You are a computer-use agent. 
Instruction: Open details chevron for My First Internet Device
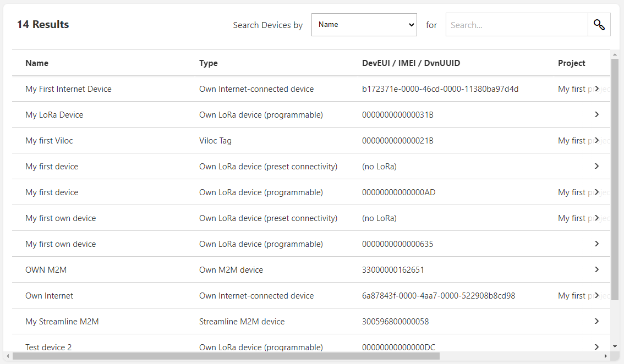(x=596, y=89)
